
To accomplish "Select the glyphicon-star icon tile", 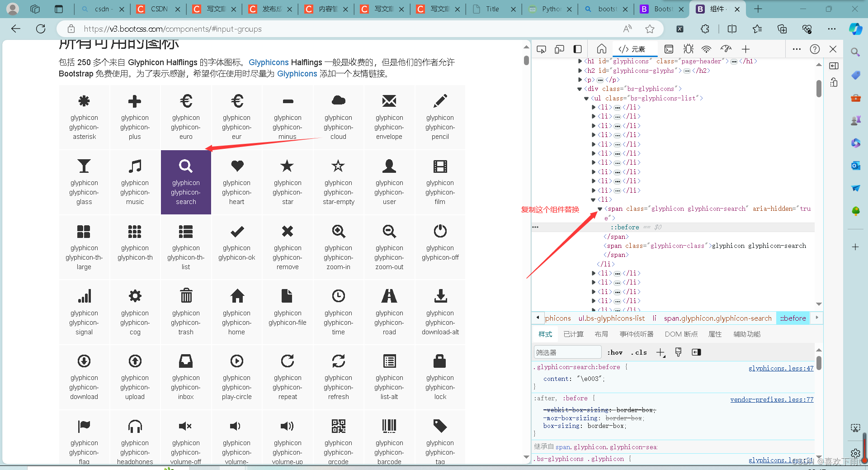I will [x=288, y=182].
